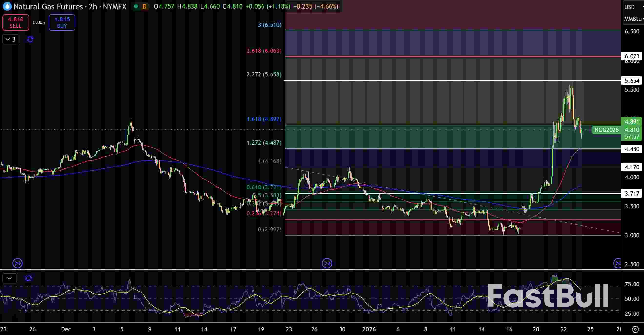Click the refresh icon beside the 3 counter

pyautogui.click(x=30, y=39)
